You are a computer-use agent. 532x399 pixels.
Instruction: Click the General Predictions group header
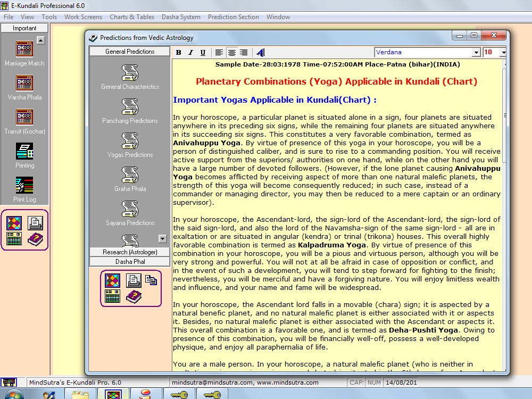coord(130,52)
